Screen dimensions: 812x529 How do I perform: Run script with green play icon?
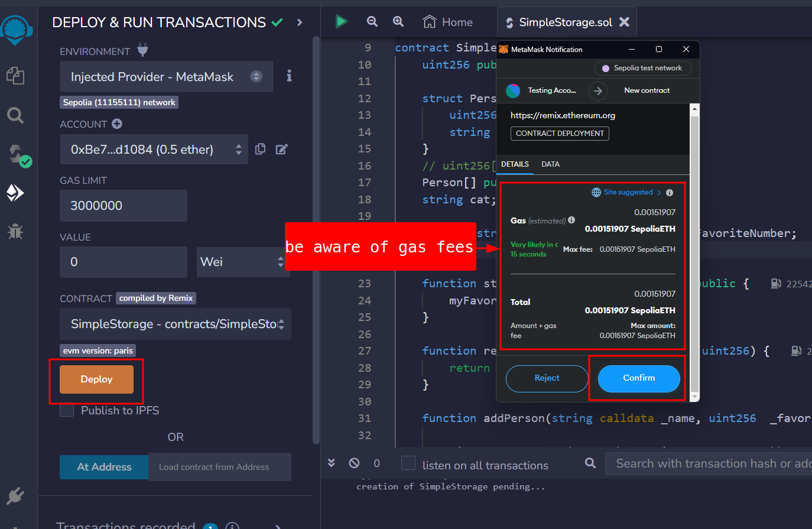click(x=341, y=22)
